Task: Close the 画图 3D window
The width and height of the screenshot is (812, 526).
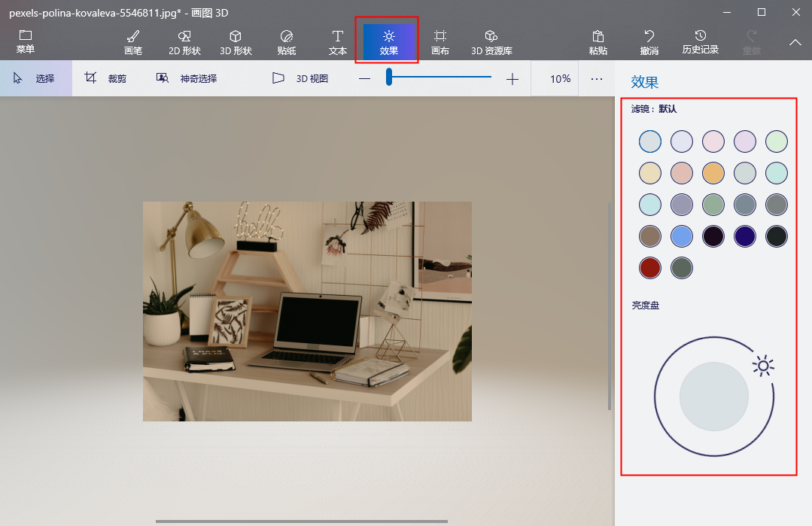Action: tap(796, 12)
